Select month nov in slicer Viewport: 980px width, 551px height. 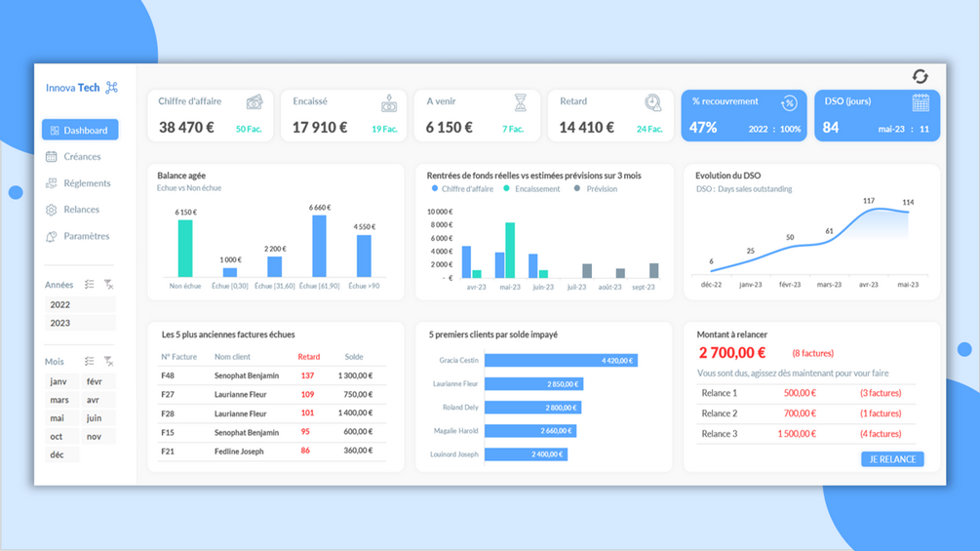98,437
